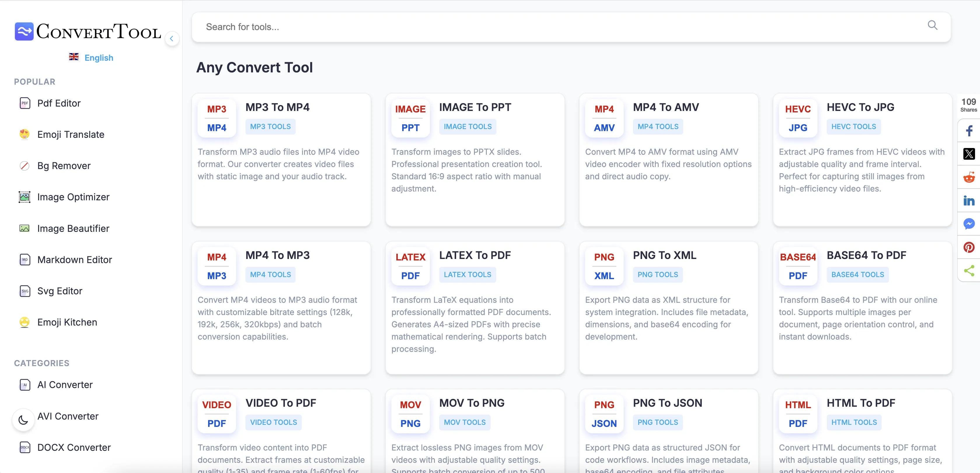Open the generic green share icon
The image size is (980, 473).
click(x=969, y=271)
